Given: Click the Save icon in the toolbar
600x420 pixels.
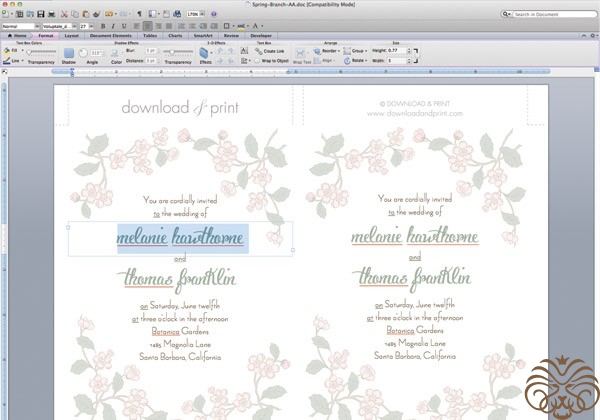Looking at the screenshot, I should (39, 14).
